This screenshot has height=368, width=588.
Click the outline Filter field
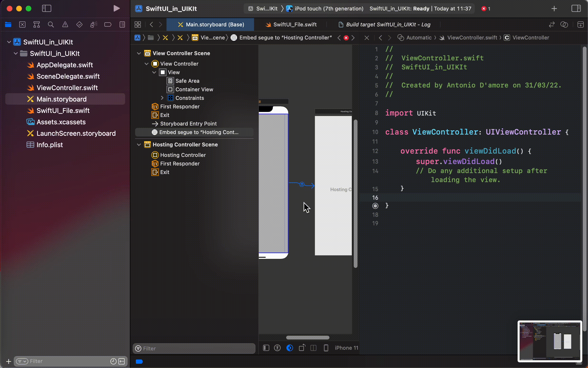195,348
